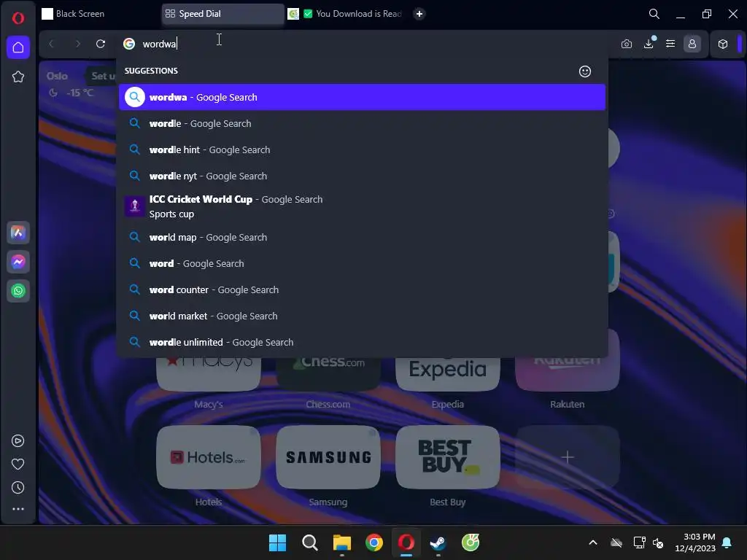The width and height of the screenshot is (747, 560).
Task: Open the Downloads toolbar icon
Action: point(649,44)
